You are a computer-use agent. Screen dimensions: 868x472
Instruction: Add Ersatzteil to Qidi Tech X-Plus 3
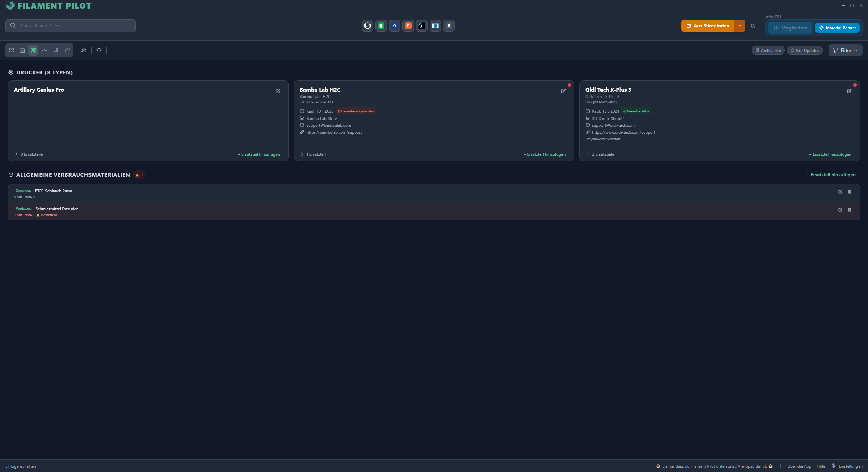coord(830,154)
